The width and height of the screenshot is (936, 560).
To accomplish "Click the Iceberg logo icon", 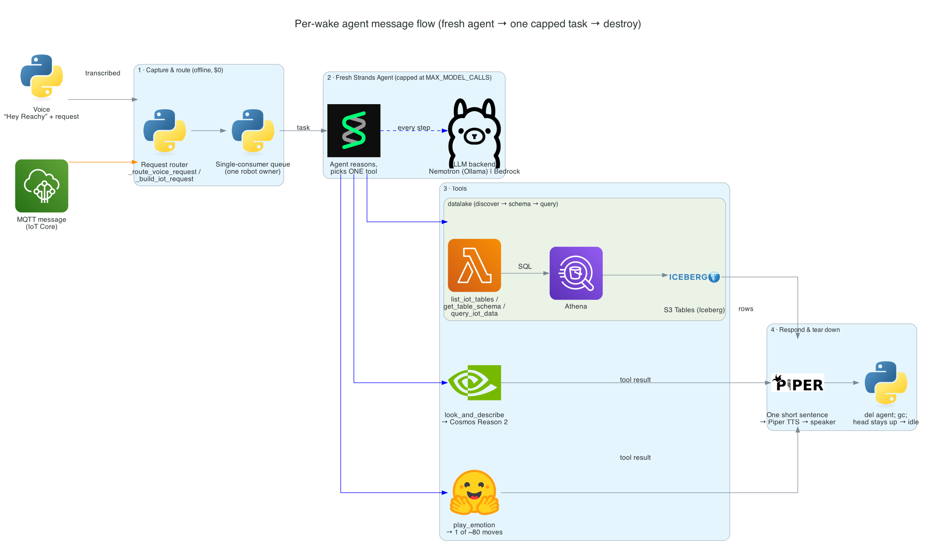I will coord(694,277).
